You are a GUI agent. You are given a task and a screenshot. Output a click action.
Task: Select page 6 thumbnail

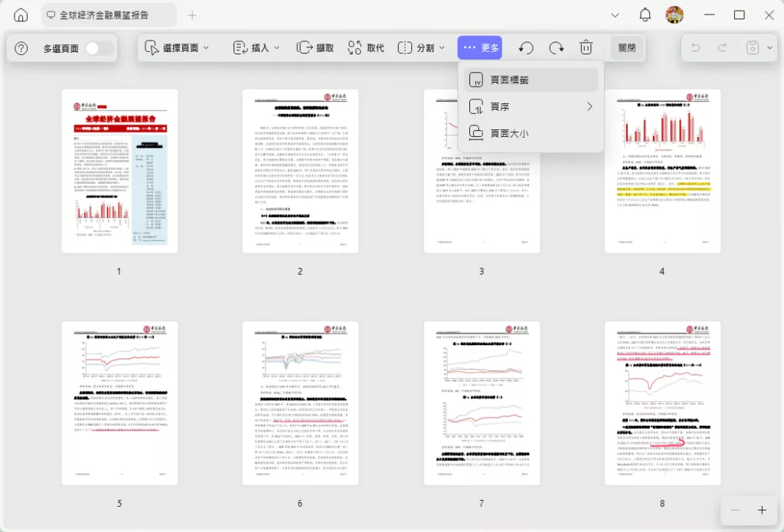click(x=300, y=403)
